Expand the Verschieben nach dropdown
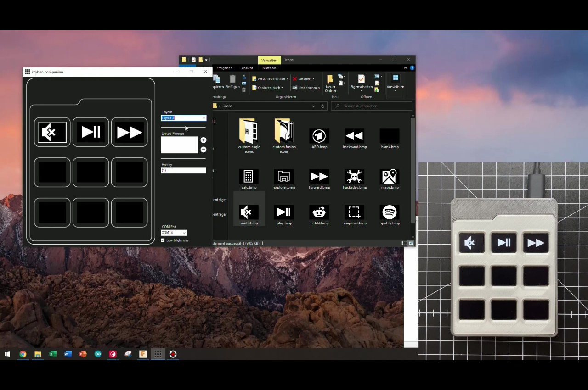The width and height of the screenshot is (588, 390). tap(271, 79)
